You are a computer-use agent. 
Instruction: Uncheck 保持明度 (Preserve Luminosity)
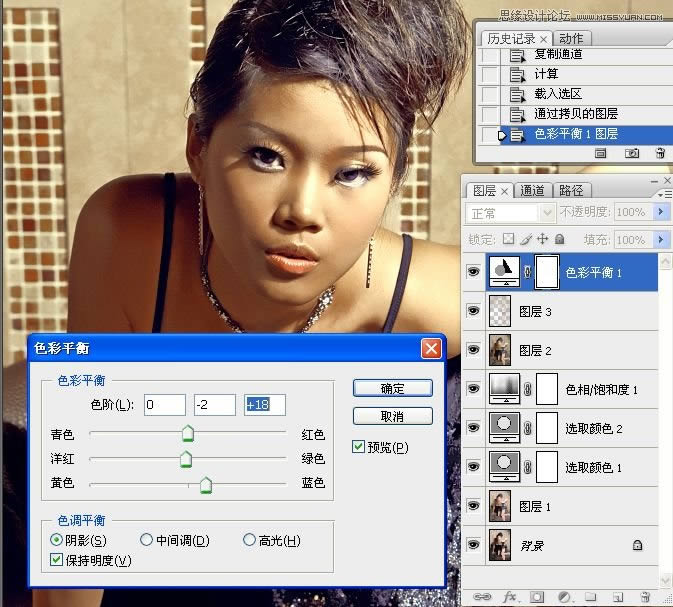click(57, 560)
